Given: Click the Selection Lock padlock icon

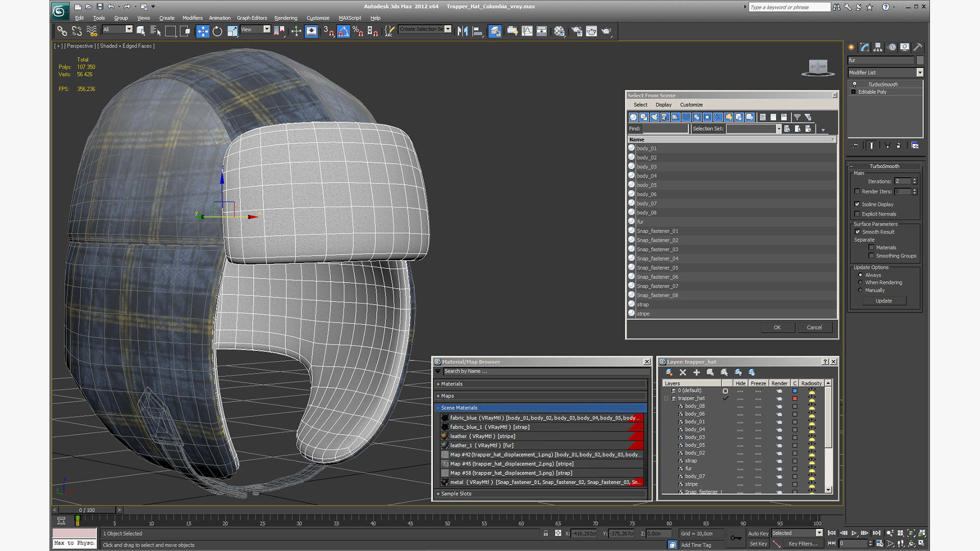Looking at the screenshot, I should [x=546, y=533].
